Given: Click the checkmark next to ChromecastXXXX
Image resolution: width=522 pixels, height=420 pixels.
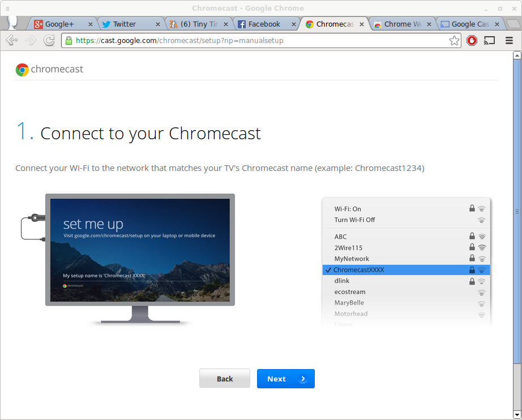Looking at the screenshot, I should pos(328,270).
